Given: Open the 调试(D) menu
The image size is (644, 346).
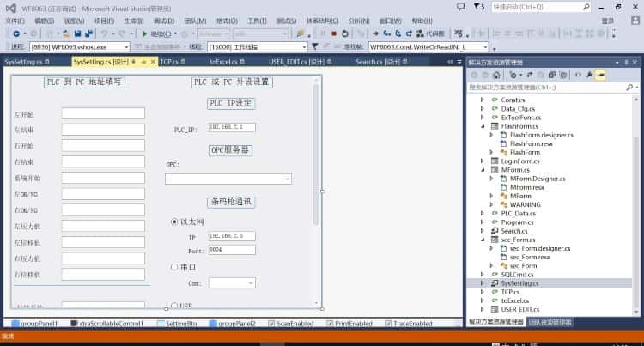Looking at the screenshot, I should (164, 21).
